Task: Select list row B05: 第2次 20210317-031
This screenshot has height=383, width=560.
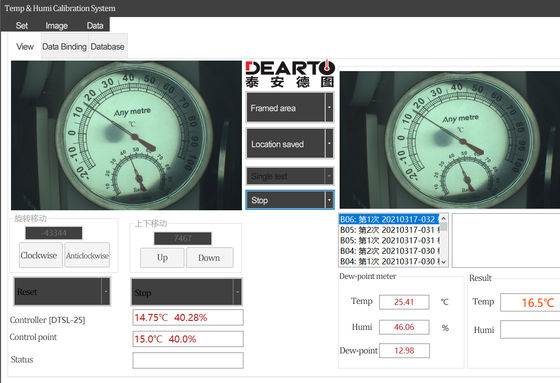Action: tap(389, 230)
